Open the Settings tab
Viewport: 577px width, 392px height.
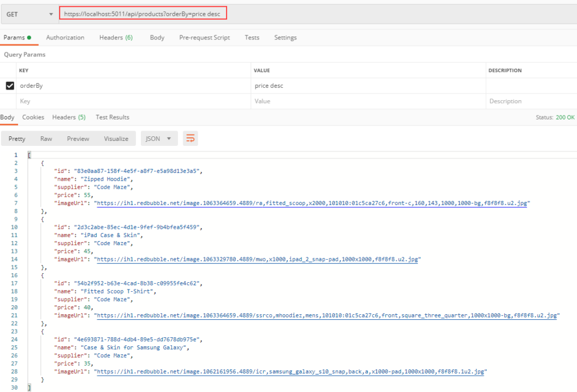[285, 38]
